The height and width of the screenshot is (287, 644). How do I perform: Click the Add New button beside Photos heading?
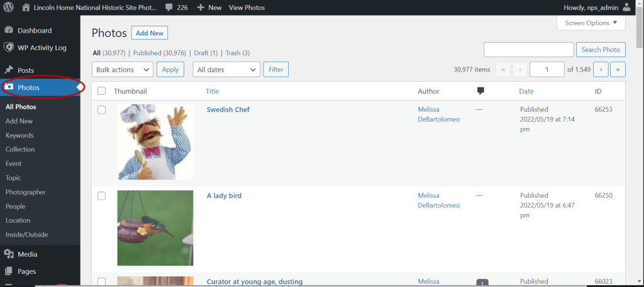tap(150, 33)
